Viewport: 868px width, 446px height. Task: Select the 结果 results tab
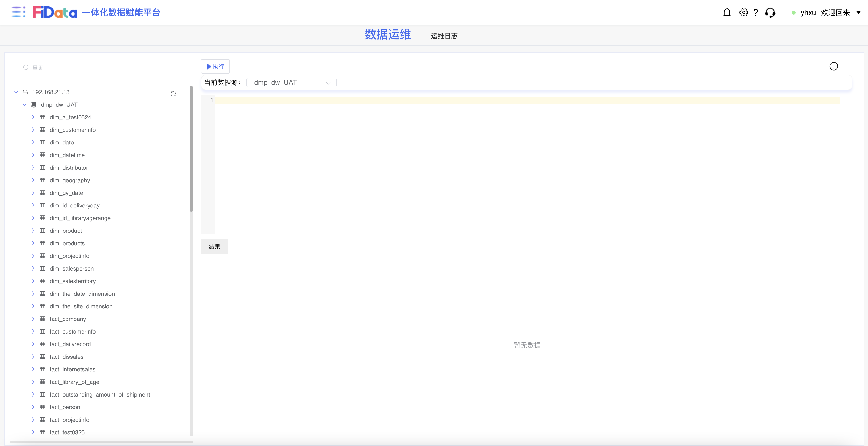pyautogui.click(x=214, y=247)
